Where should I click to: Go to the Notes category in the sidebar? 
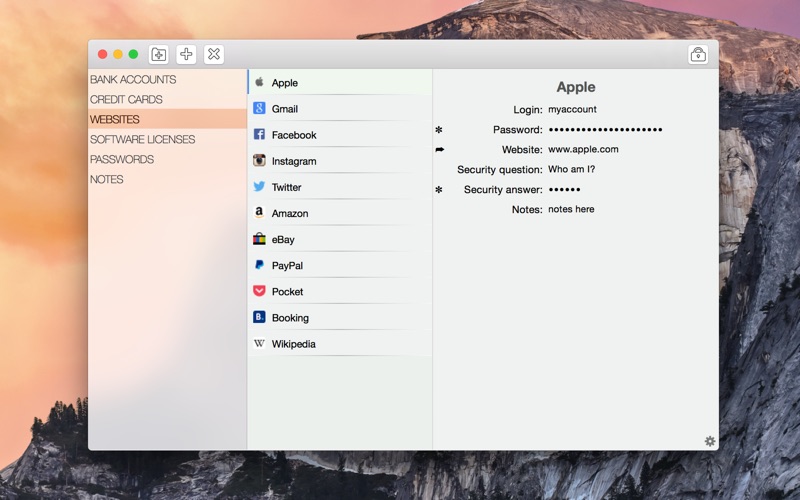(x=107, y=180)
